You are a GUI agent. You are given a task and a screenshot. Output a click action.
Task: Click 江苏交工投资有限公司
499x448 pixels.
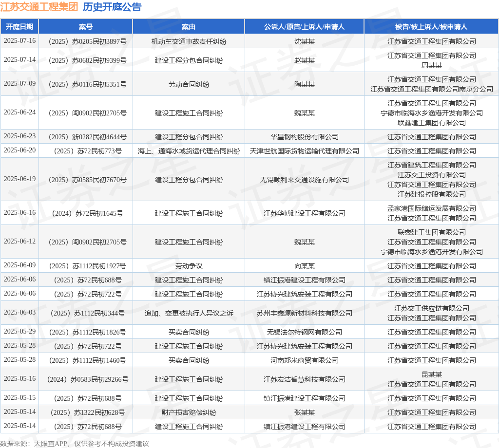432,175
